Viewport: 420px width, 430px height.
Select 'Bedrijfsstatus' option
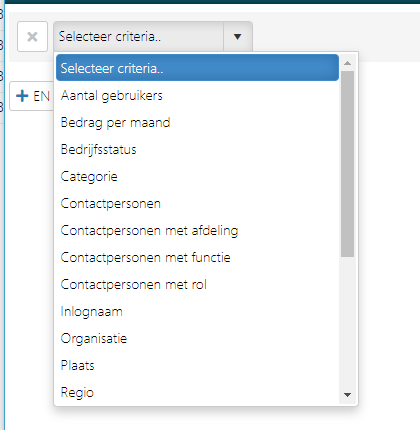click(x=197, y=150)
